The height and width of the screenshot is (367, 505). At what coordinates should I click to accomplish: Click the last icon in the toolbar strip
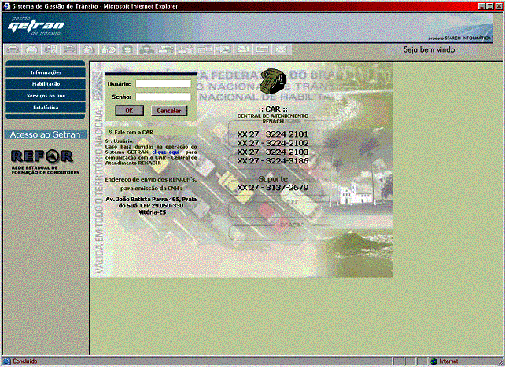pos(282,50)
